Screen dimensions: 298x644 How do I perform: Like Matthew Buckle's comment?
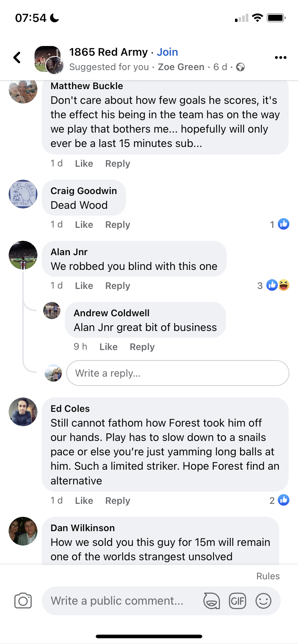[84, 164]
